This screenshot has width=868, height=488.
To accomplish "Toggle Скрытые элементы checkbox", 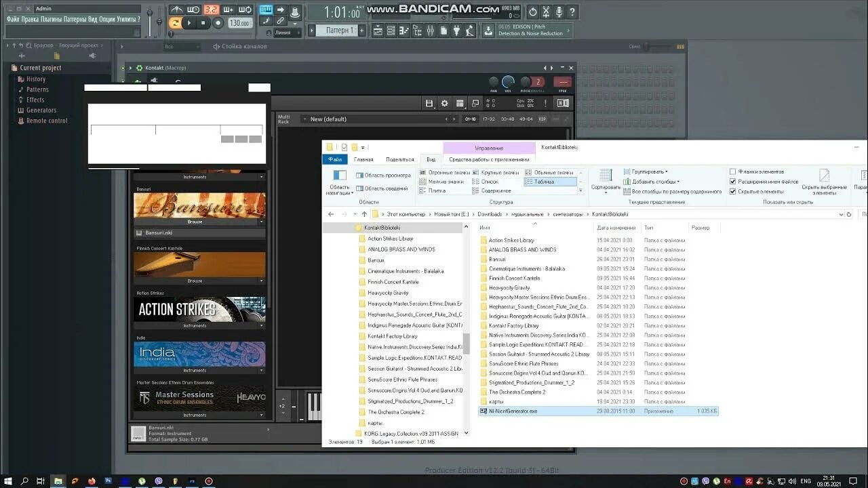I will click(732, 192).
